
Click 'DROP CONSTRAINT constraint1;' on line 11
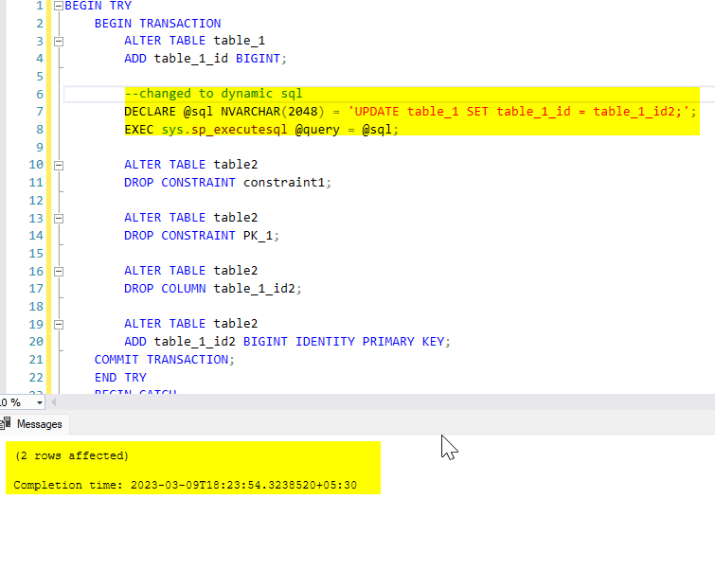click(x=227, y=183)
